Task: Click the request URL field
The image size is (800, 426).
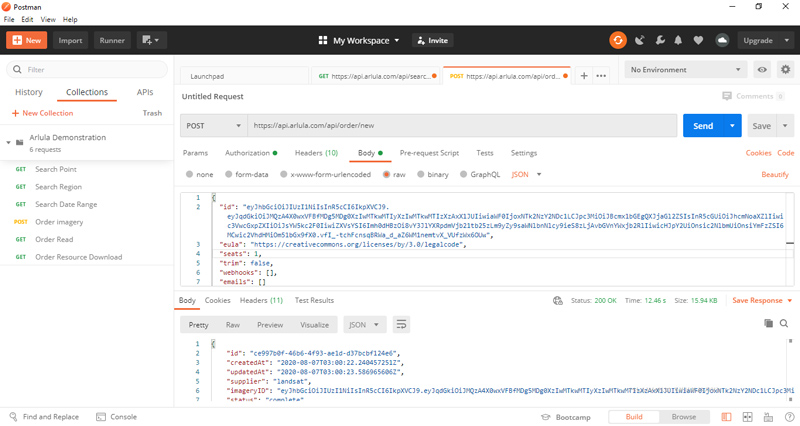Action: (x=462, y=126)
